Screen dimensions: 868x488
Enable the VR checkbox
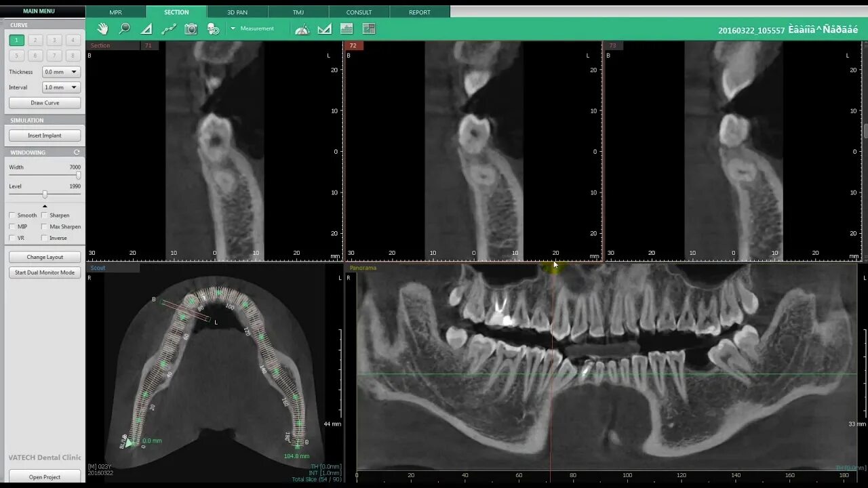12,239
